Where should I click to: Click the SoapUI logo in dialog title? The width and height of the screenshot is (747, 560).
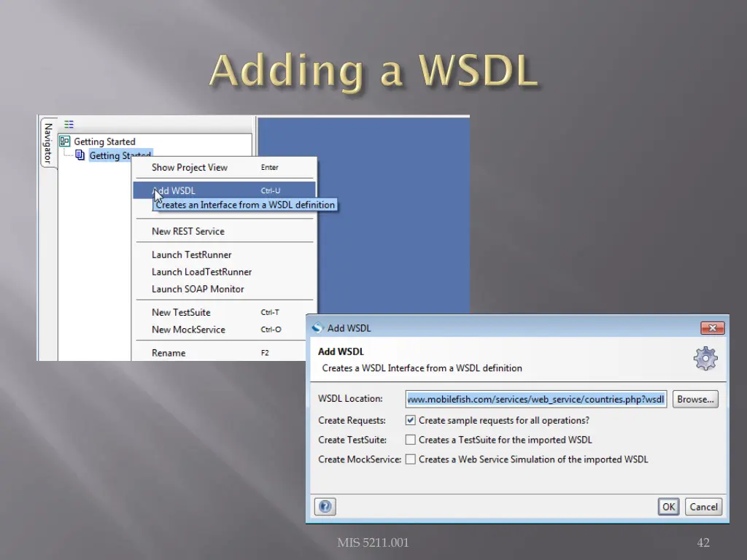318,328
